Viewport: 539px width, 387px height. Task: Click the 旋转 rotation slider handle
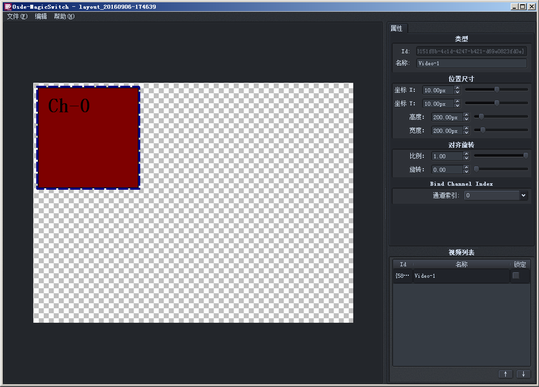476,169
